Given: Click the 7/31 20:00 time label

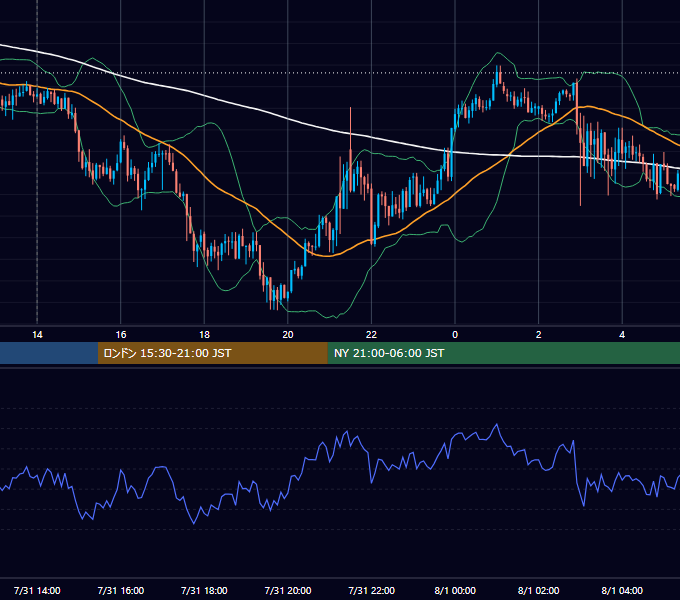Looking at the screenshot, I should point(288,590).
